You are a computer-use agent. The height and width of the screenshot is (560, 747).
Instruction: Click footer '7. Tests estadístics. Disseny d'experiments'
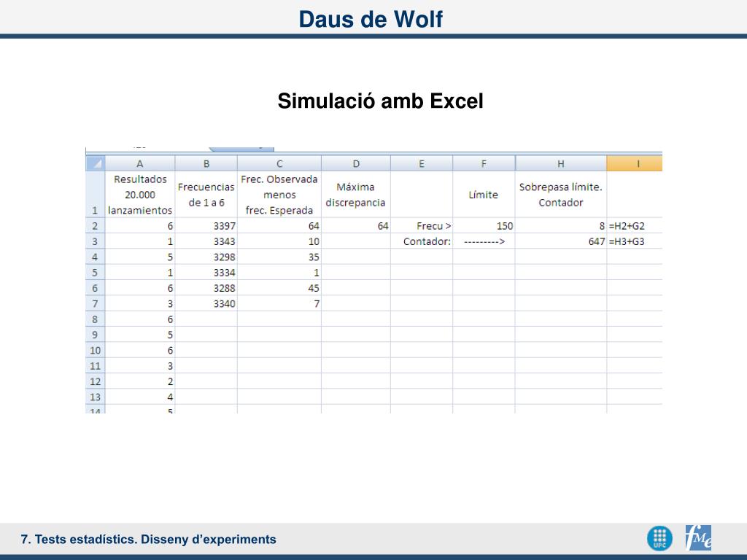(149, 539)
